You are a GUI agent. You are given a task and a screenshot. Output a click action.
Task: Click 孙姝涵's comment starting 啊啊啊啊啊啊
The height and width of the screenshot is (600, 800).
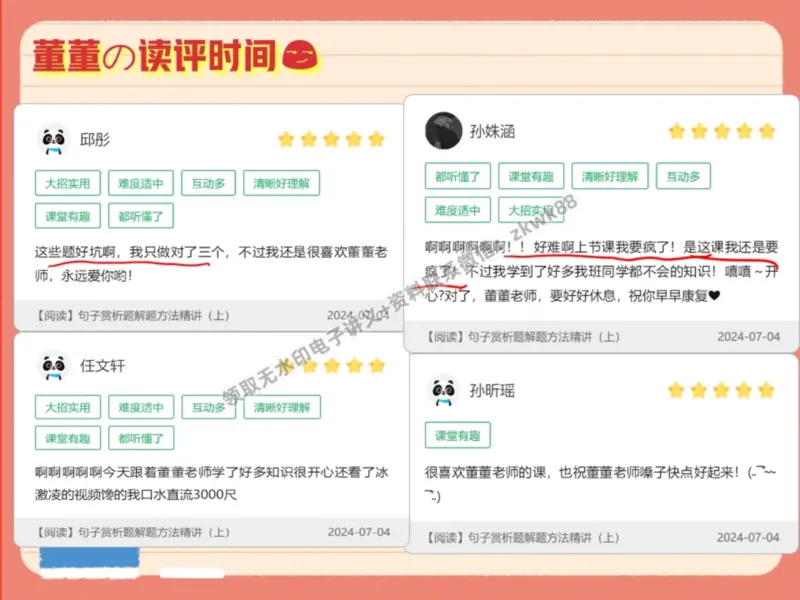(602, 271)
